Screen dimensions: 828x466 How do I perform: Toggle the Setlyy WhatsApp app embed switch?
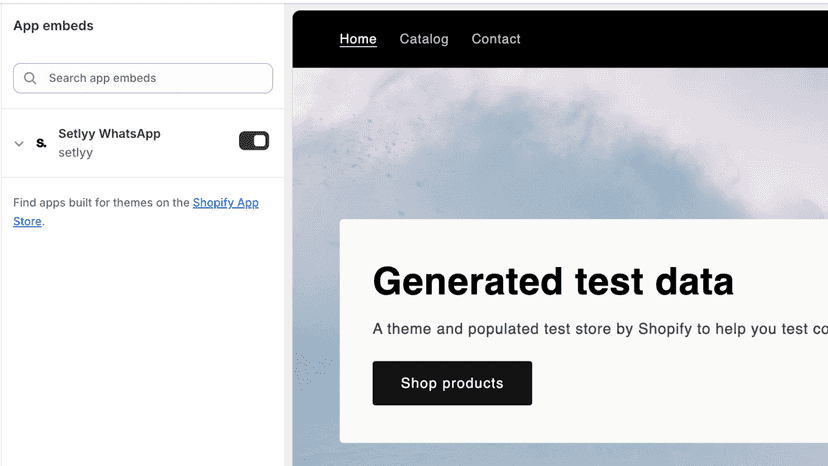click(x=254, y=141)
